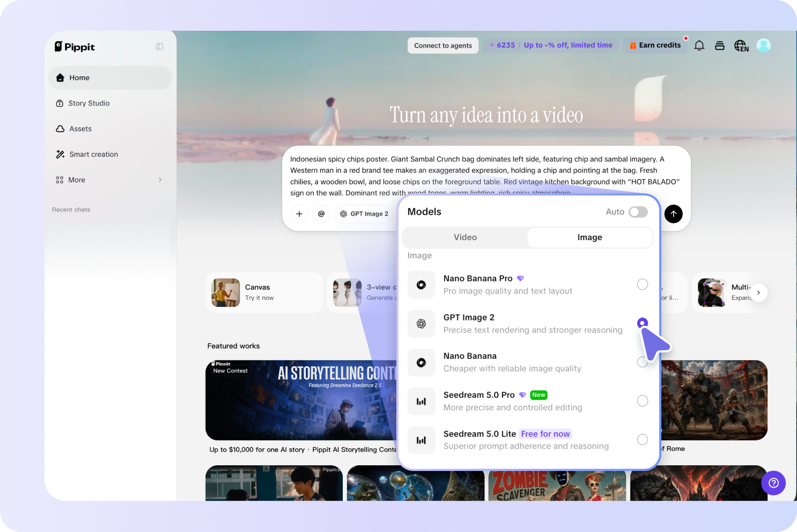Click the Nano Banana model icon

click(421, 362)
